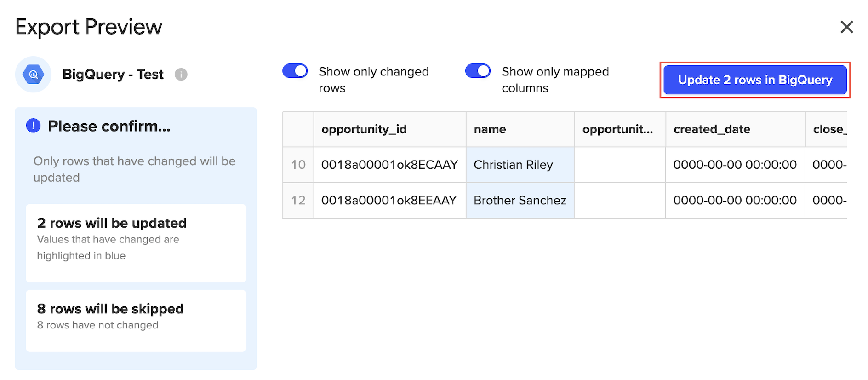Click the blue exclamation icon beside Please confirm
This screenshot has height=380, width=868.
(33, 126)
